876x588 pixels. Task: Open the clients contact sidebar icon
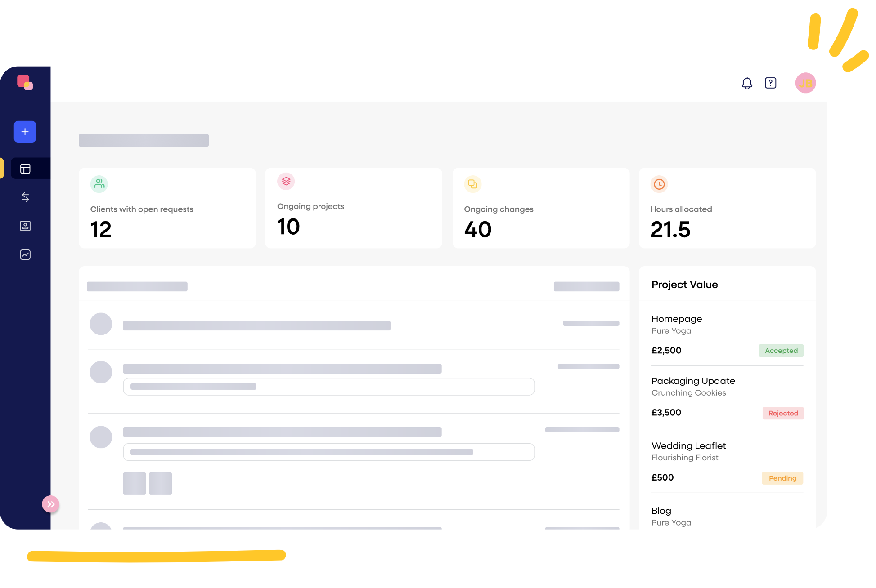coord(25,226)
